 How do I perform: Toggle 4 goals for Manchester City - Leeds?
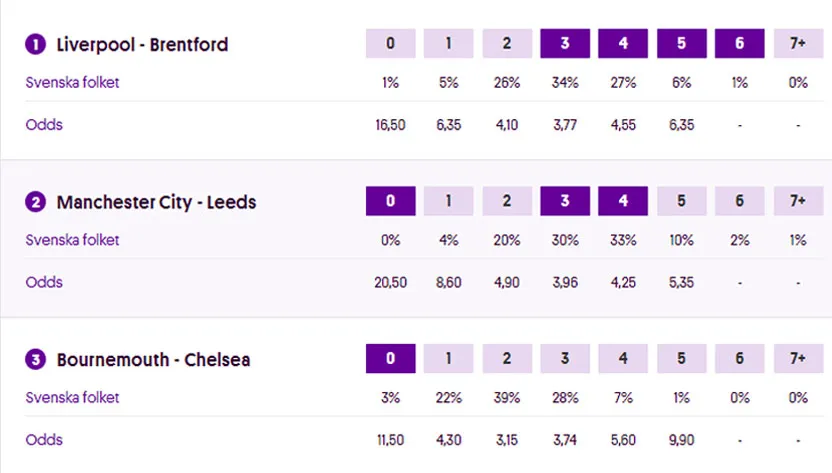[x=623, y=201]
